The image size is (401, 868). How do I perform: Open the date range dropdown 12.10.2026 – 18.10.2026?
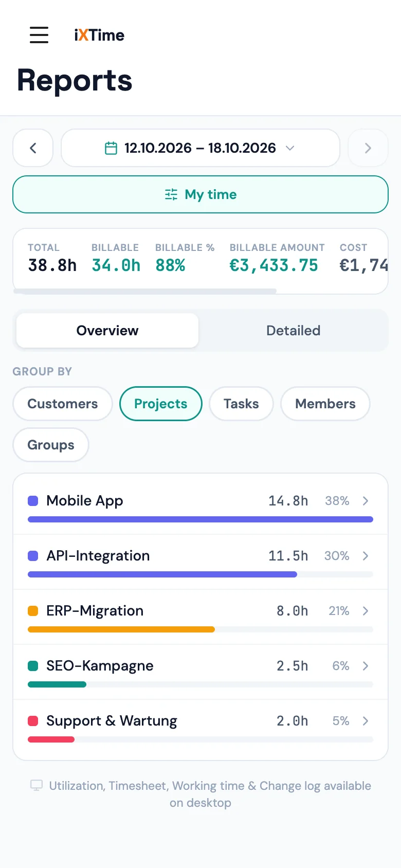[200, 148]
